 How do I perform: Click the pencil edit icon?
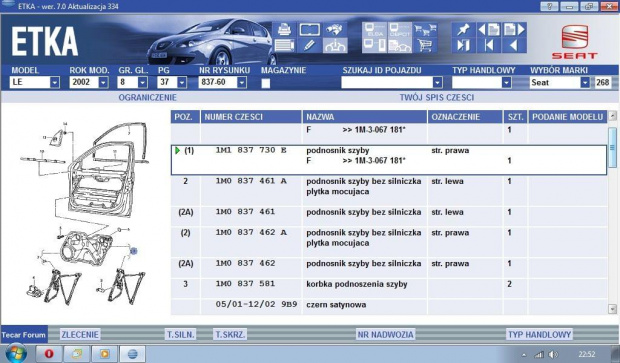coord(309,45)
